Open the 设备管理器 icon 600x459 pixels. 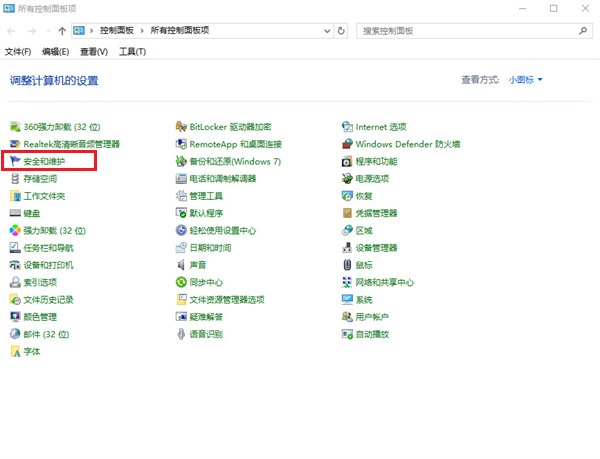tap(347, 248)
